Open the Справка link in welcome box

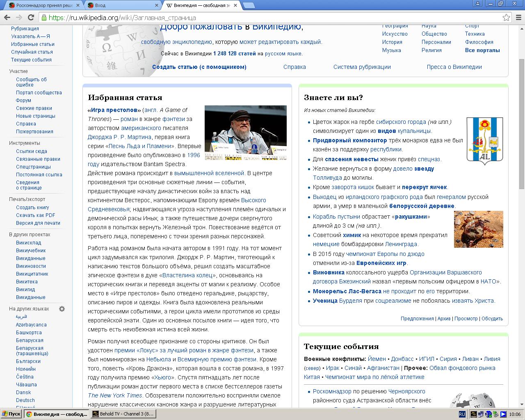pyautogui.click(x=294, y=67)
